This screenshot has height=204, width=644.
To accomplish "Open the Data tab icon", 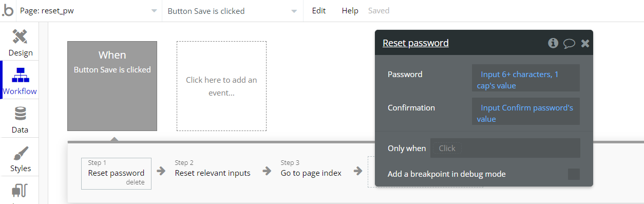I will tap(20, 114).
